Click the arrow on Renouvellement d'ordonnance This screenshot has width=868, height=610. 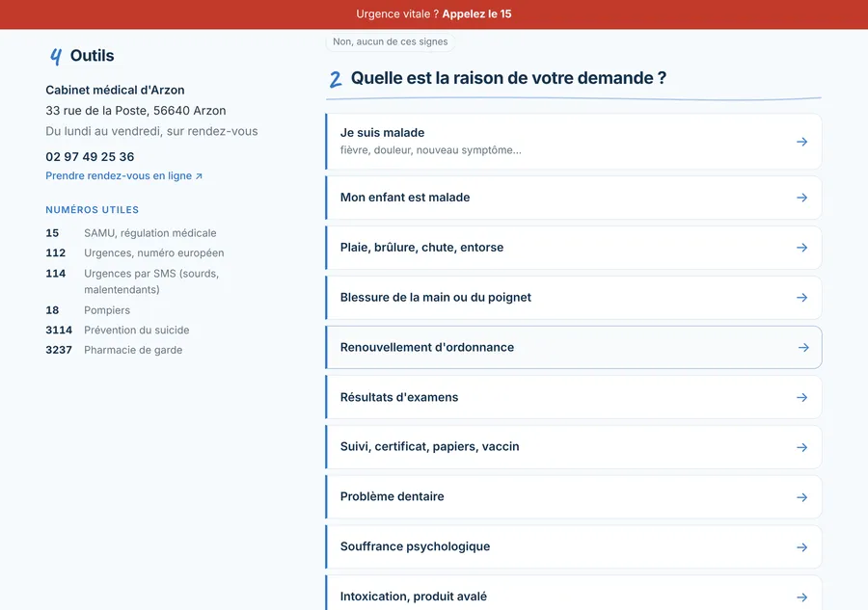(x=803, y=347)
